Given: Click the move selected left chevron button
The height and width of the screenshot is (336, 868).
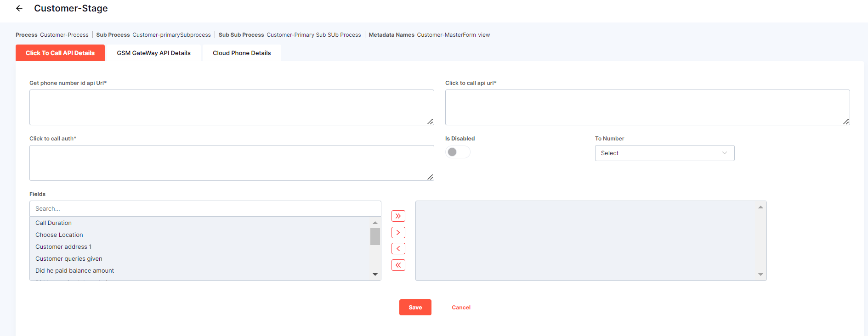Looking at the screenshot, I should tap(398, 249).
